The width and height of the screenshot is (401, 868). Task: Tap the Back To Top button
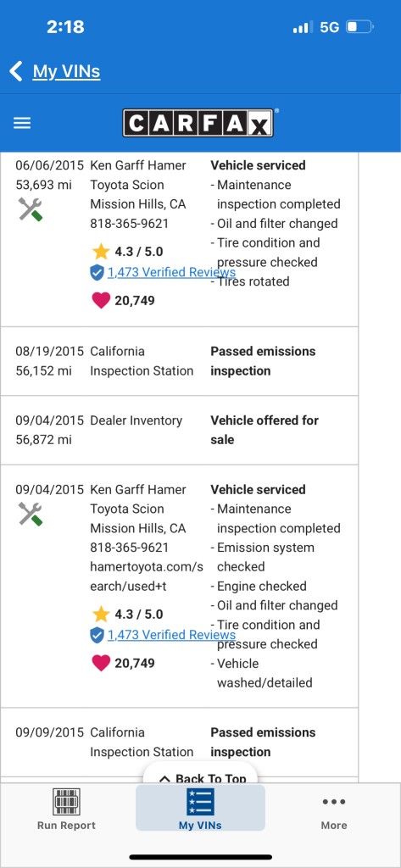[200, 775]
